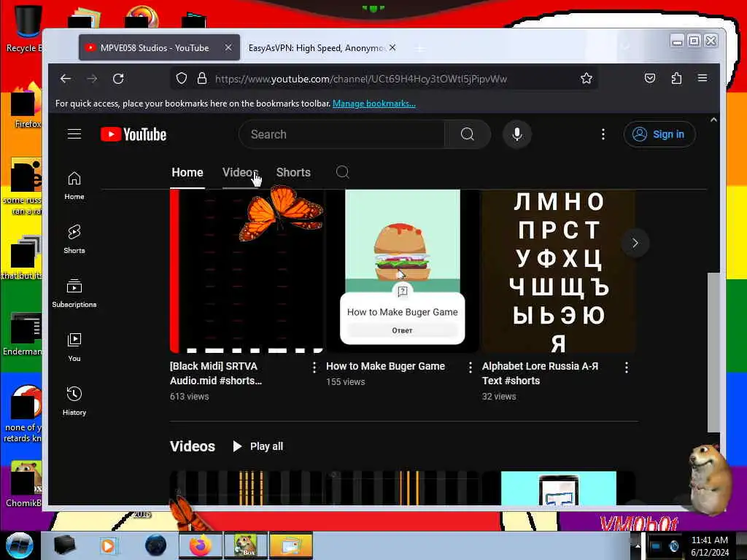This screenshot has height=560, width=747.
Task: Open the Recycle Bin desktop icon
Action: tap(26, 28)
